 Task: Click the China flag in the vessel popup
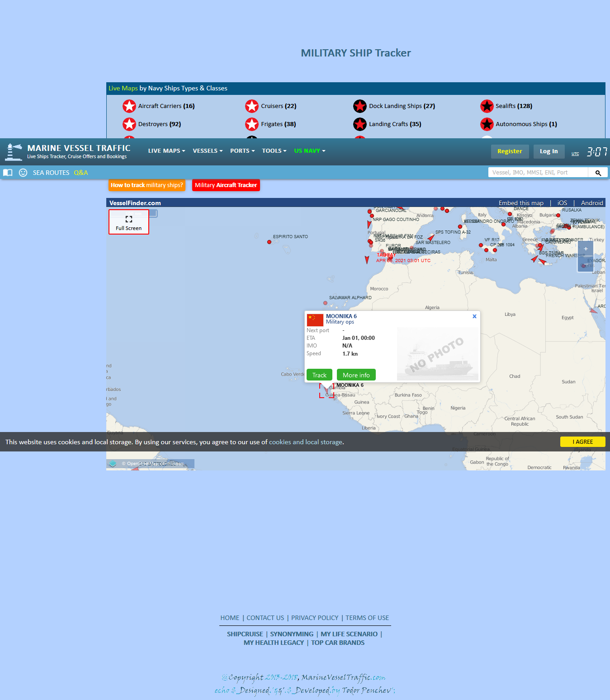tap(315, 320)
